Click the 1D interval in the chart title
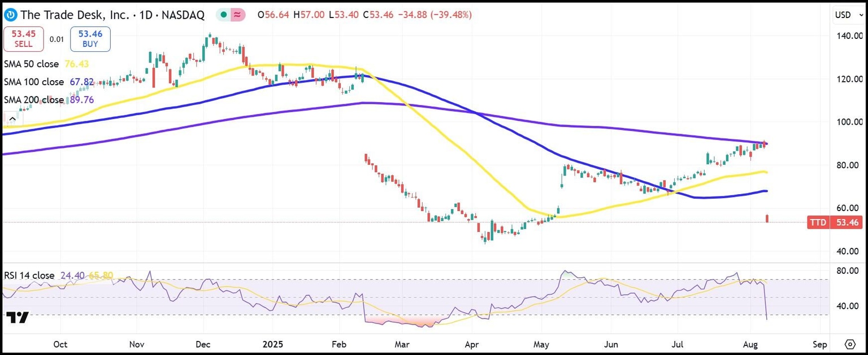The width and height of the screenshot is (868, 355). pyautogui.click(x=145, y=15)
